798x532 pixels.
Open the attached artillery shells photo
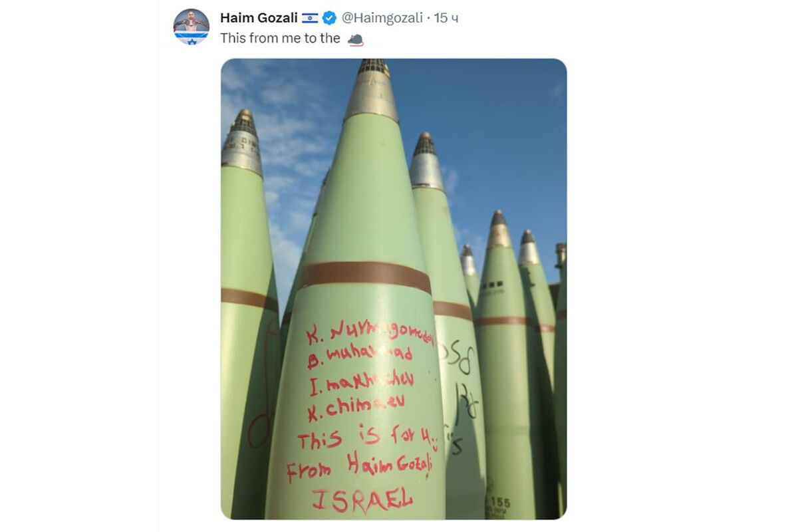pyautogui.click(x=394, y=289)
